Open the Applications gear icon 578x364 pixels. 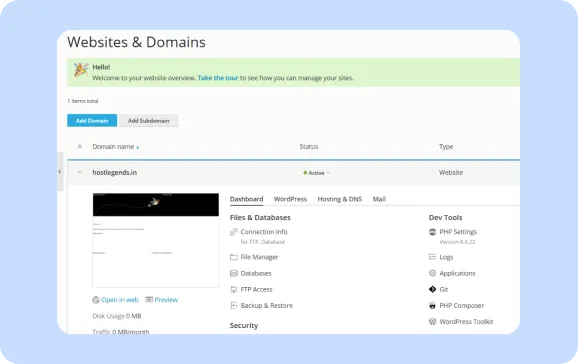coord(432,273)
